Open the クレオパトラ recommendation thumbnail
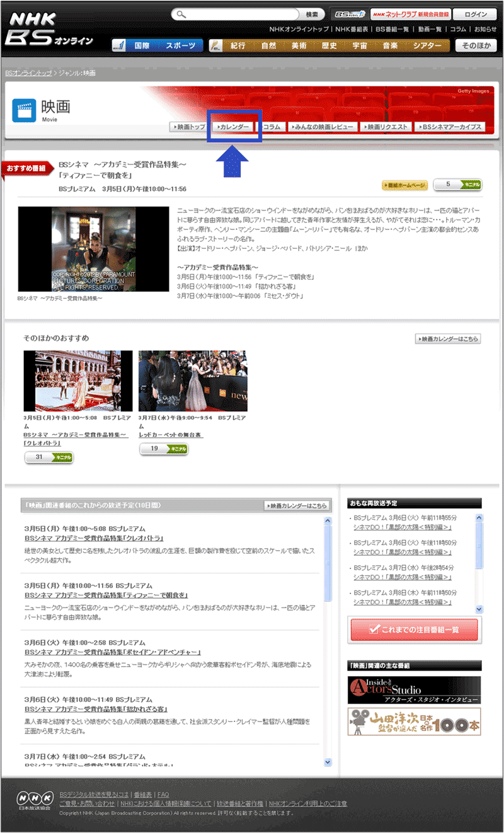Viewport: 504px width, 833px height. tap(78, 381)
